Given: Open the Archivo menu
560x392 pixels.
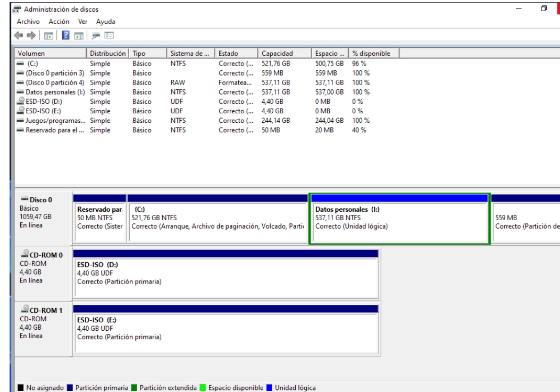Looking at the screenshot, I should tap(29, 21).
